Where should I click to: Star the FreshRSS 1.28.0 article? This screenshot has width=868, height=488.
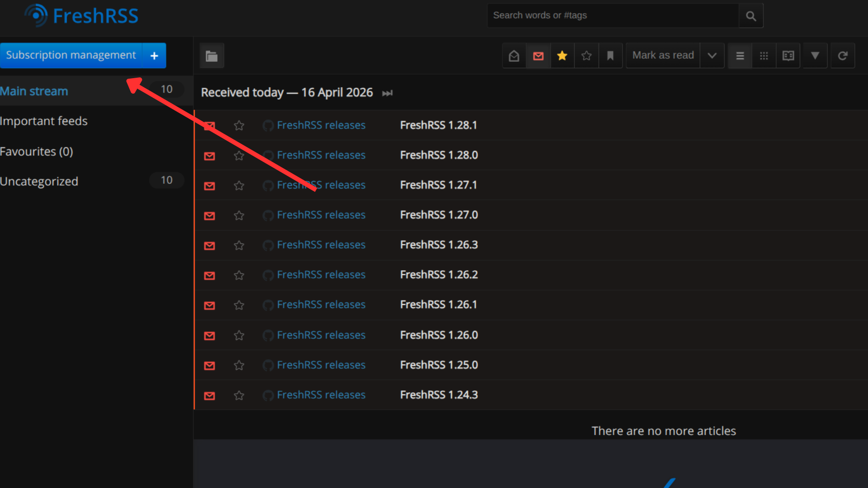(x=239, y=155)
